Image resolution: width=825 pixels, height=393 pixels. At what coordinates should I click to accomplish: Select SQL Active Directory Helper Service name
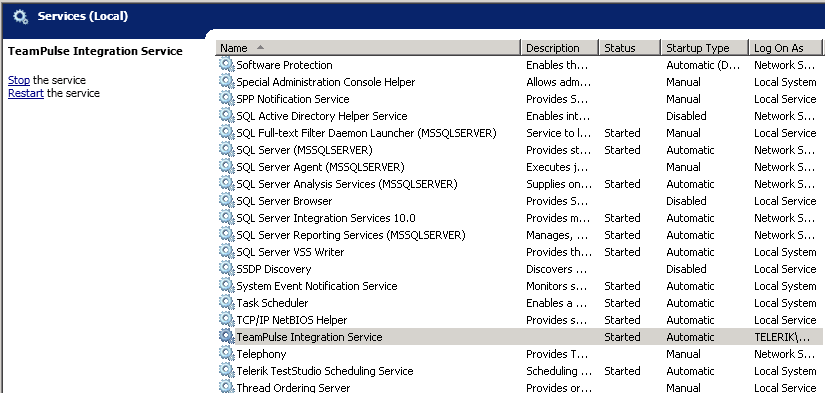(321, 116)
